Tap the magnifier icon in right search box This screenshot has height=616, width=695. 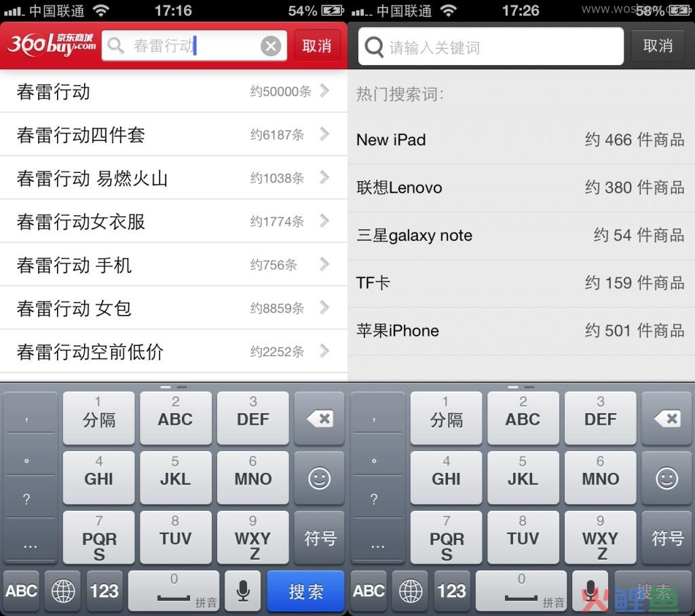click(374, 47)
